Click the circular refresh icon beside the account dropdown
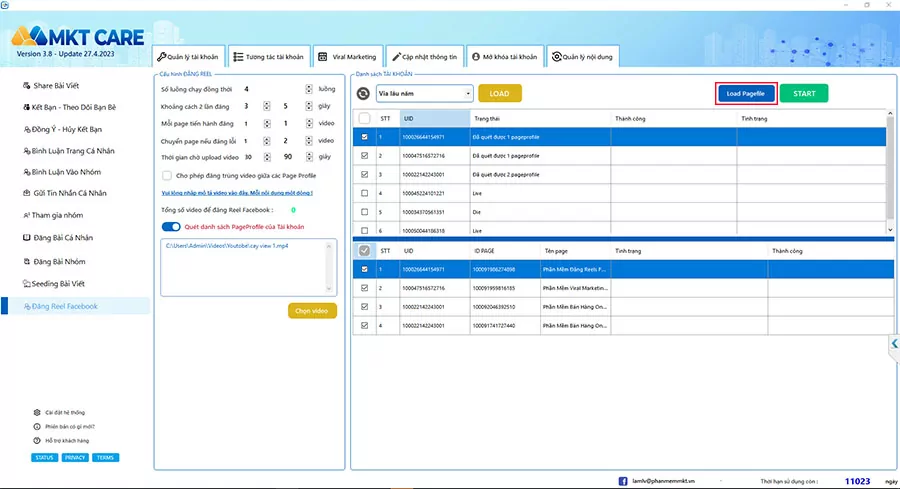This screenshot has width=900, height=489. pyautogui.click(x=363, y=94)
